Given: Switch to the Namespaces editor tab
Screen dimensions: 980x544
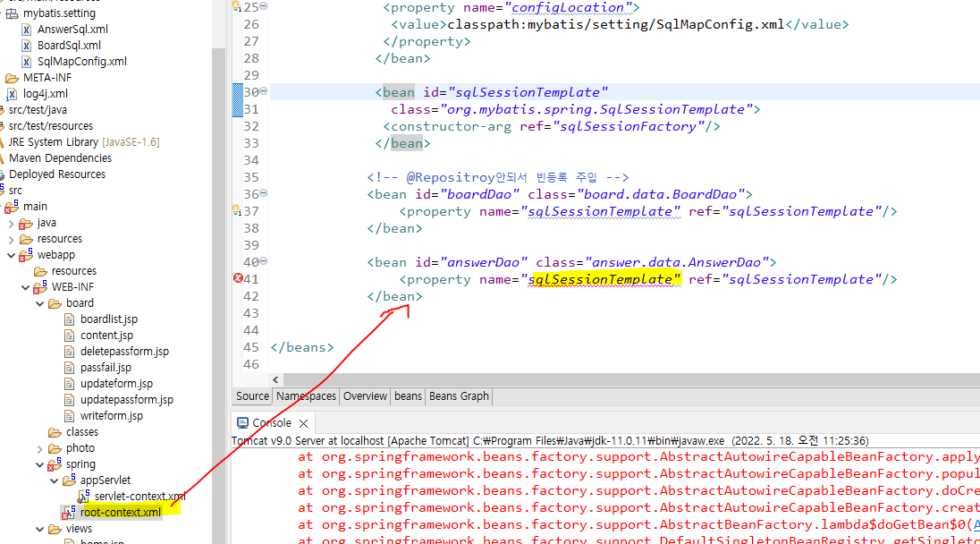Looking at the screenshot, I should point(306,395).
